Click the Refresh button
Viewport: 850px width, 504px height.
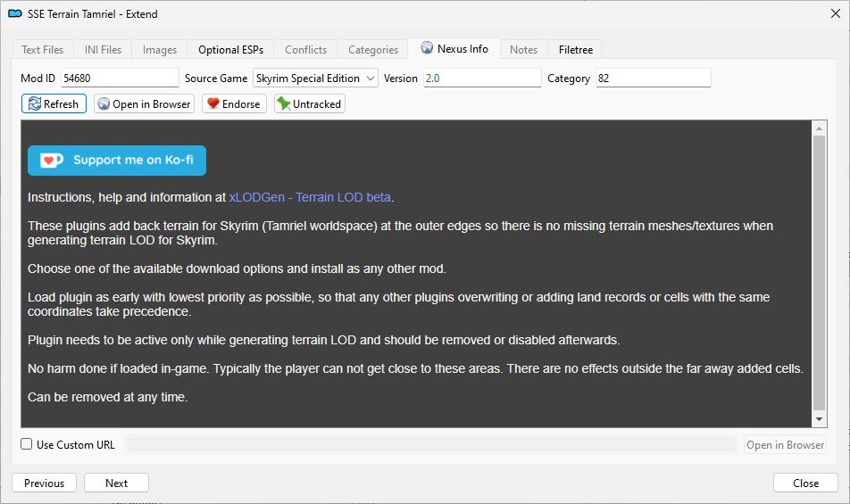point(54,104)
